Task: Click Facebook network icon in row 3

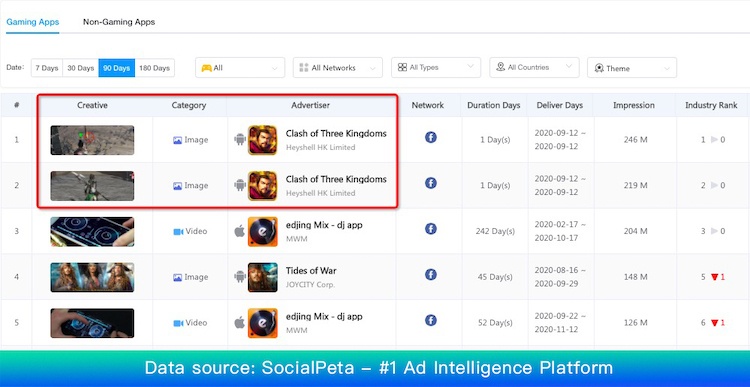Action: pos(430,229)
